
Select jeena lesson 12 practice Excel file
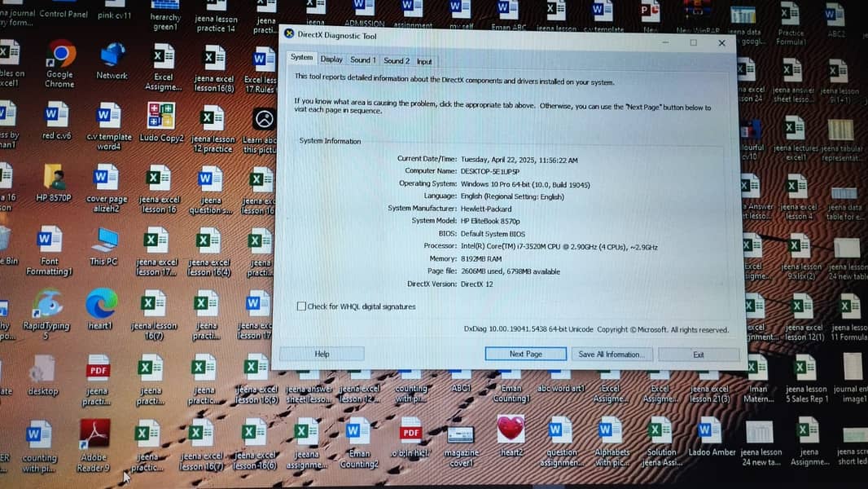[x=213, y=130]
